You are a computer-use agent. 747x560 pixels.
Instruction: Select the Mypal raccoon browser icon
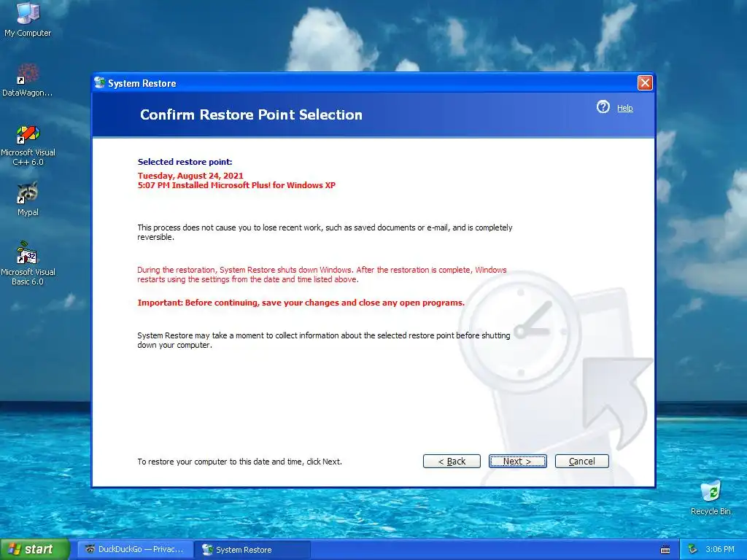tap(28, 199)
